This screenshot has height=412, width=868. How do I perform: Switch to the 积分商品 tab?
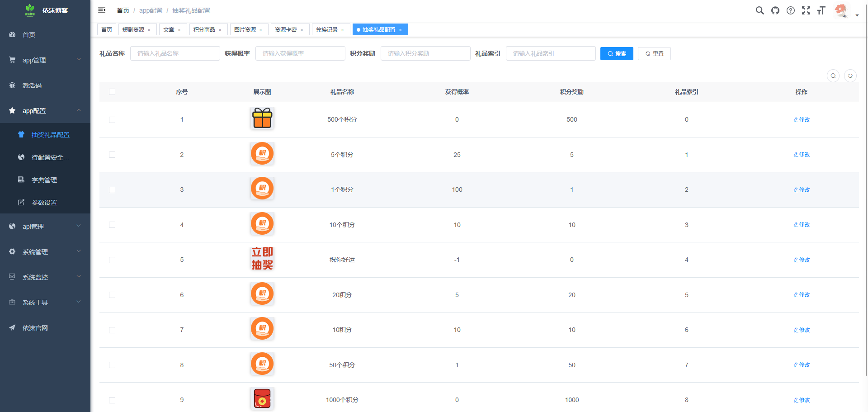click(204, 30)
